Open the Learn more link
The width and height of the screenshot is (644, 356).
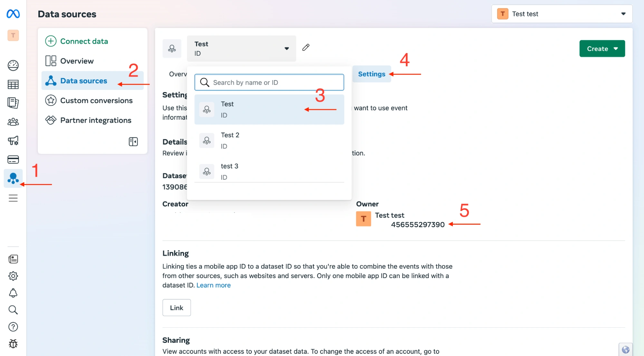click(214, 285)
